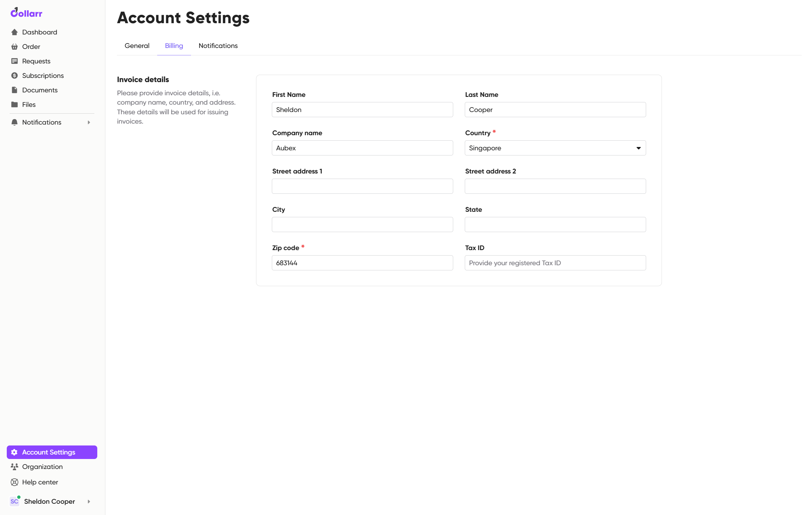
Task: Switch to the General tab
Action: tap(137, 46)
